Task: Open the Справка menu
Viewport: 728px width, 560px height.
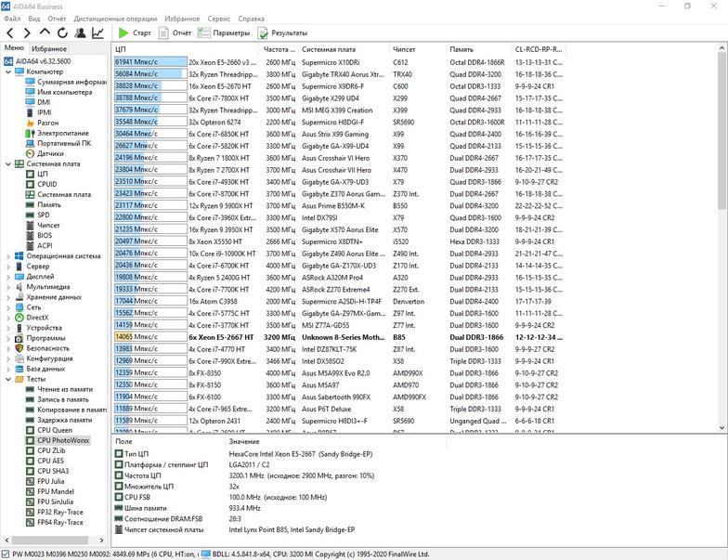Action: point(251,19)
